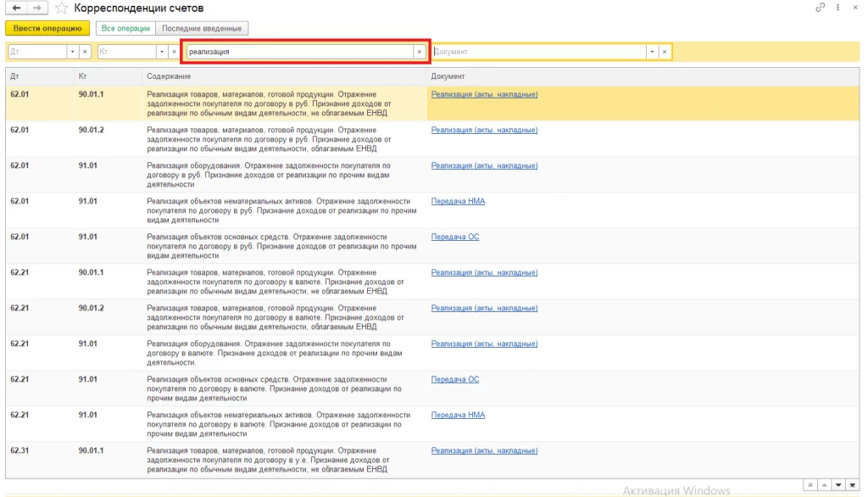Go back with the left arrow button
Viewport: 868px width, 497px height.
[16, 8]
